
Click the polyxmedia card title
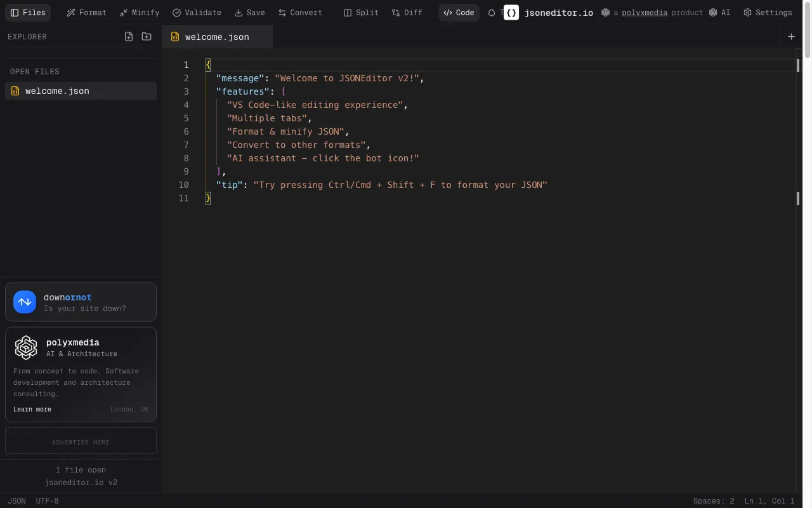click(73, 342)
